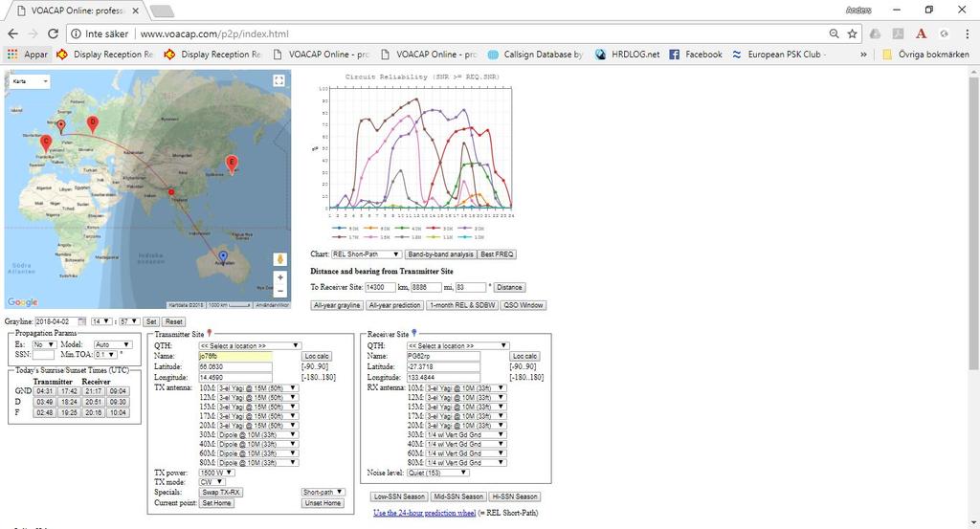Screen dimensions: 980x529
Task: Open the Övriga bokmärken folder
Action: point(925,55)
